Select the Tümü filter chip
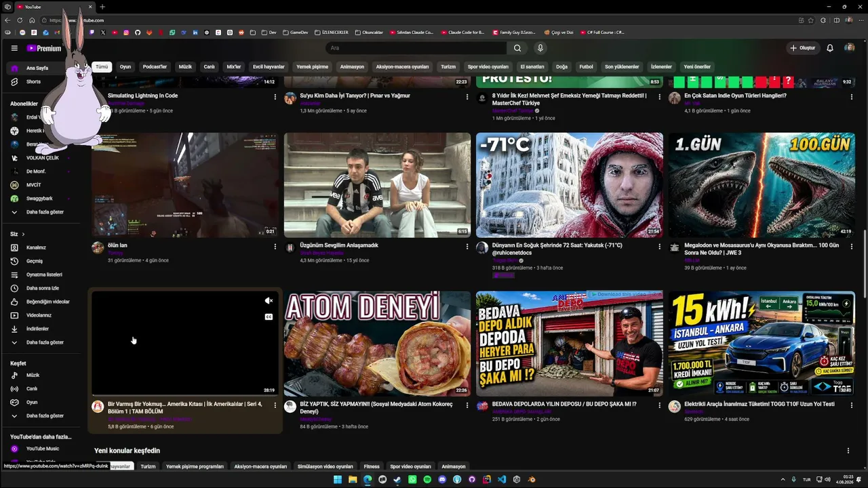The image size is (868, 488). (102, 67)
